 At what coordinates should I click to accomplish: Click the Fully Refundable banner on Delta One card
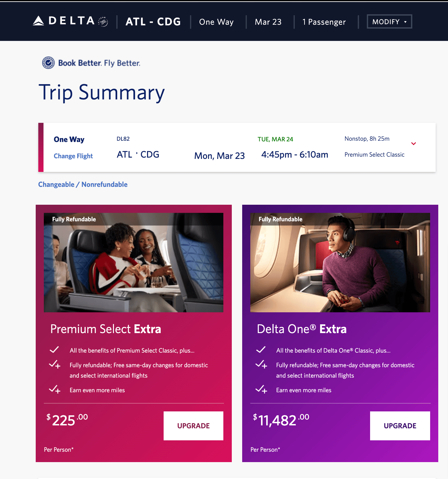(280, 219)
